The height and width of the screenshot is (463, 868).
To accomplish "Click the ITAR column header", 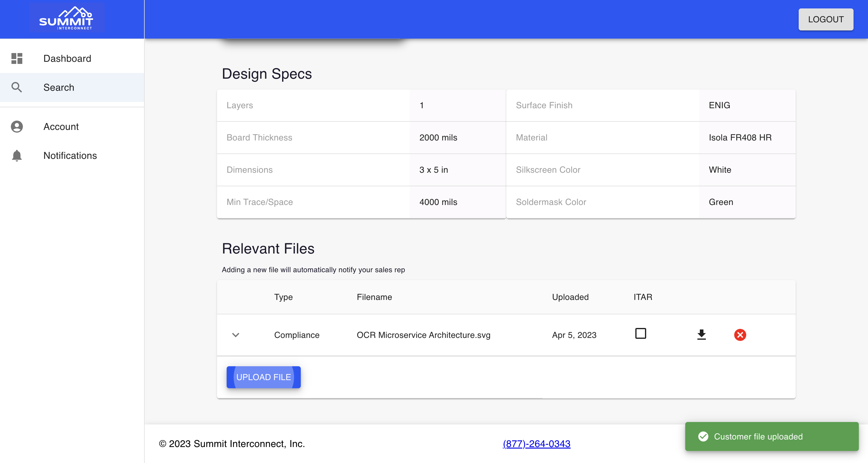I will (x=643, y=297).
